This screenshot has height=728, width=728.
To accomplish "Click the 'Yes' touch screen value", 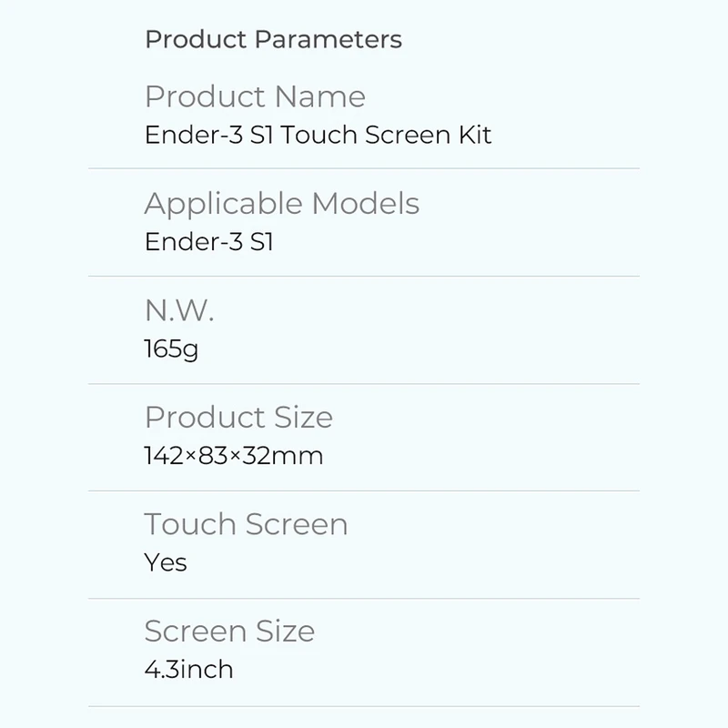I will 166,562.
